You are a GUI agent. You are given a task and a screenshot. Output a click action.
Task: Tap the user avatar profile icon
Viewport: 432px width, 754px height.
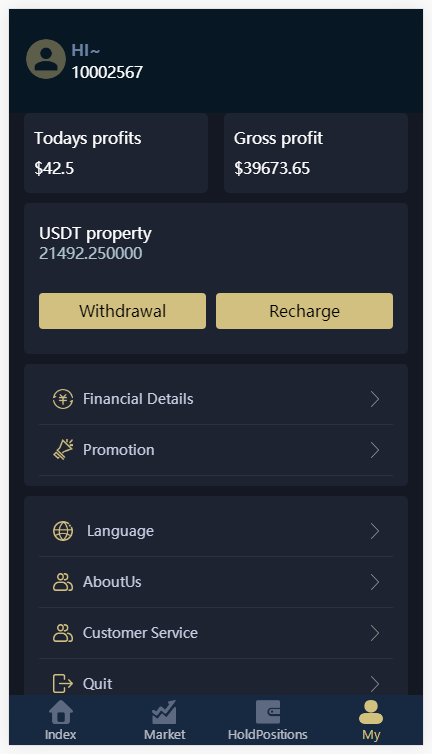(x=46, y=59)
